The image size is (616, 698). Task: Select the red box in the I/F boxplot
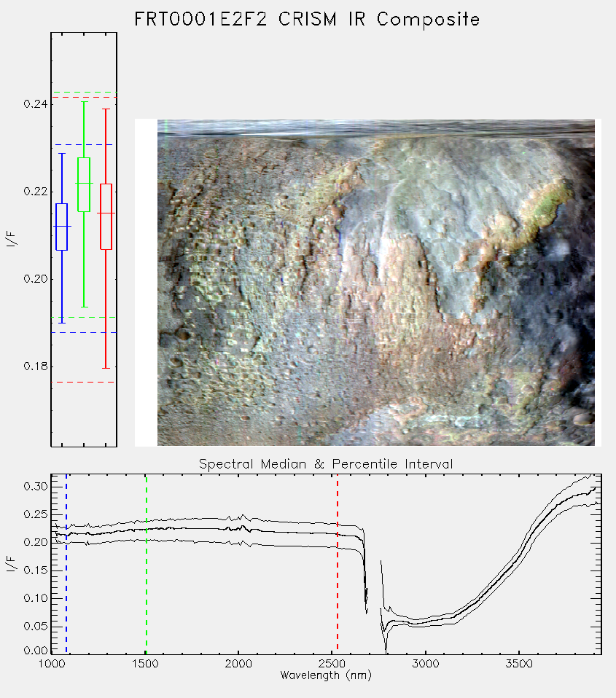coord(106,216)
